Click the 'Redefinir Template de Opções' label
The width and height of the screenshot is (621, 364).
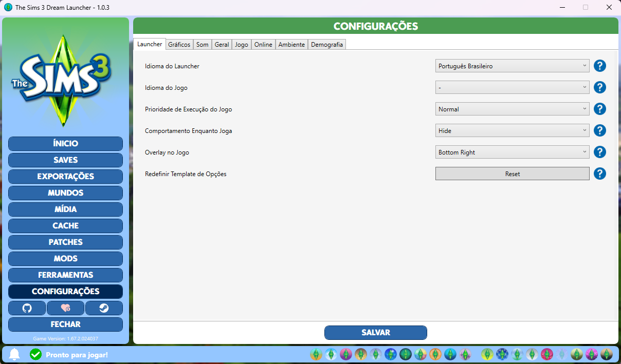(186, 174)
